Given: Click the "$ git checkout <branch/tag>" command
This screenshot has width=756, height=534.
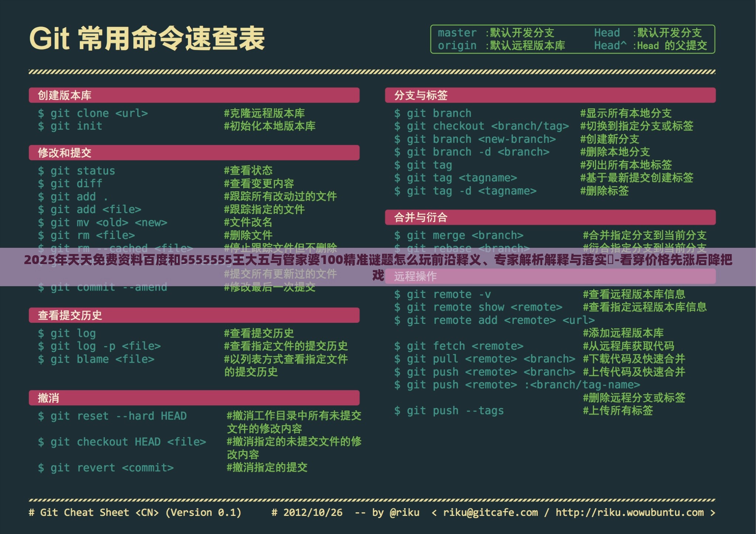Looking at the screenshot, I should point(481,126).
